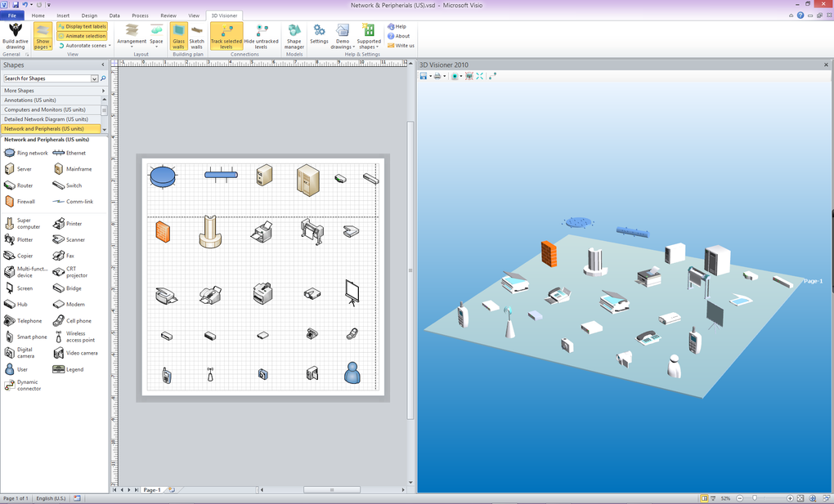
Task: Click the Hide untracked levels icon
Action: coord(261,36)
